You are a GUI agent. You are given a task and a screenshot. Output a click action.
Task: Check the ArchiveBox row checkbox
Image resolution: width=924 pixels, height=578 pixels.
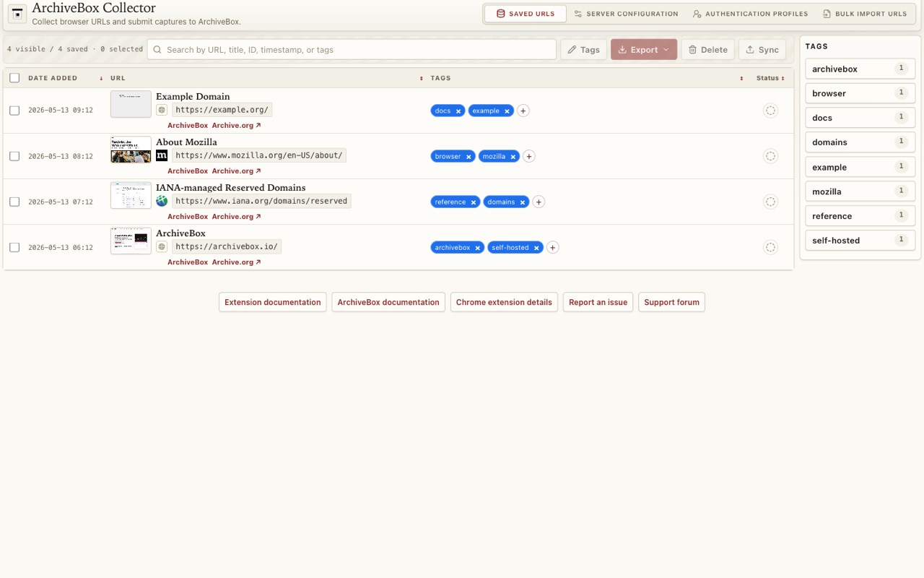(14, 247)
